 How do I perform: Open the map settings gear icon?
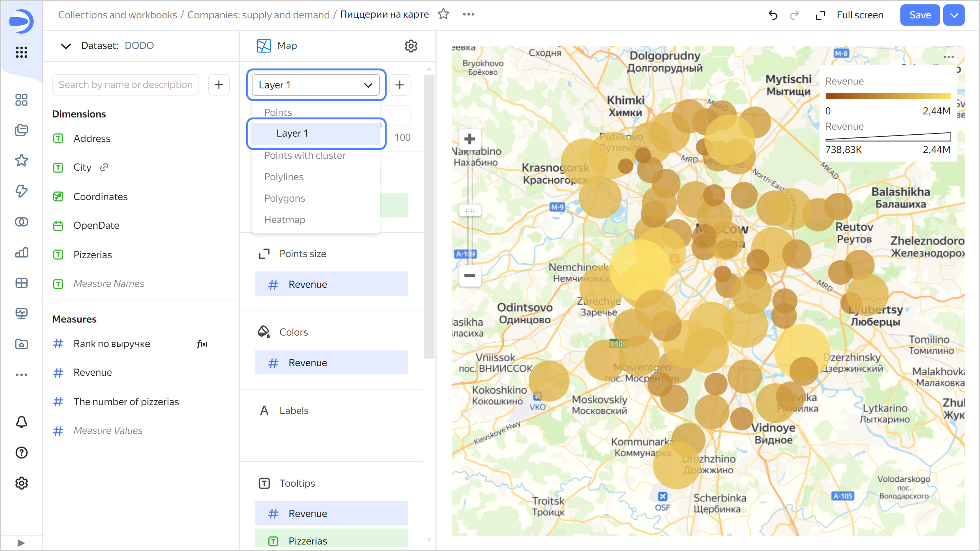point(411,46)
